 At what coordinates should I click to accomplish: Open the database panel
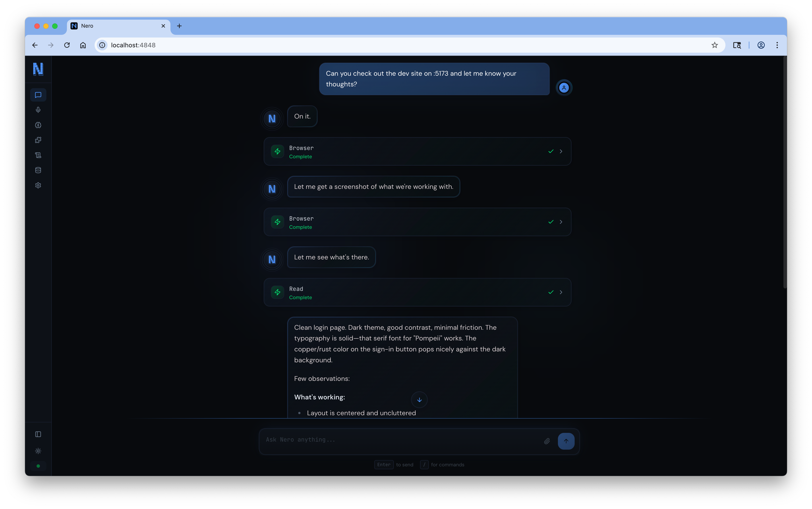[38, 170]
